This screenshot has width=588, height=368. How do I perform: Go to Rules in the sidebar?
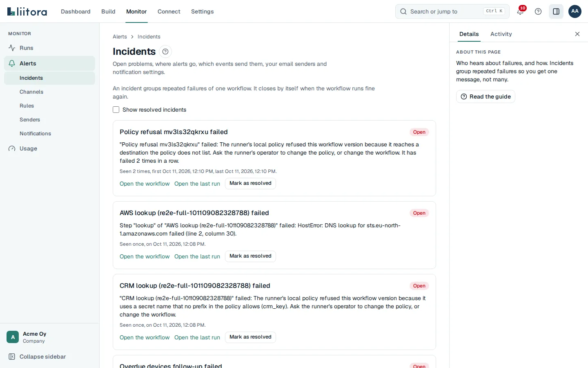(x=49, y=106)
